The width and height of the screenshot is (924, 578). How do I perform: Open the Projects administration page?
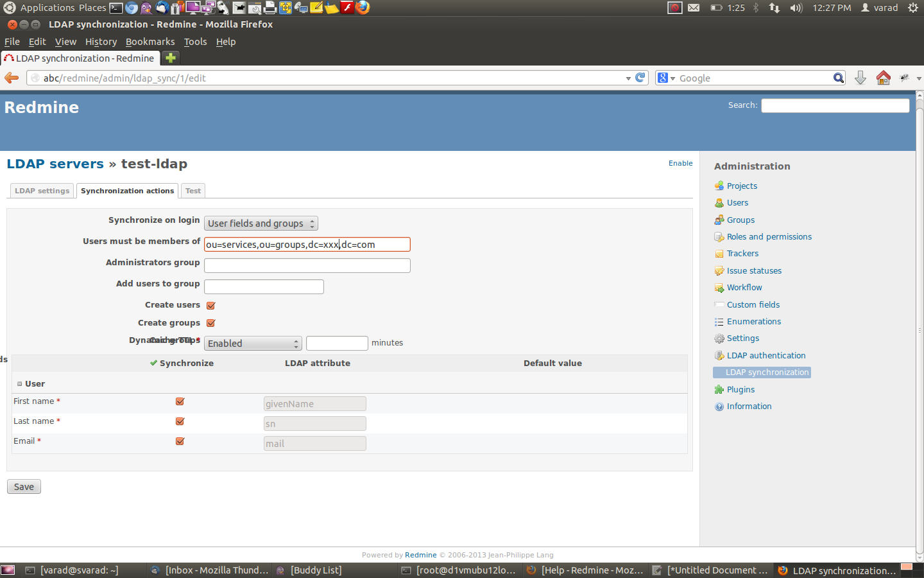[742, 185]
